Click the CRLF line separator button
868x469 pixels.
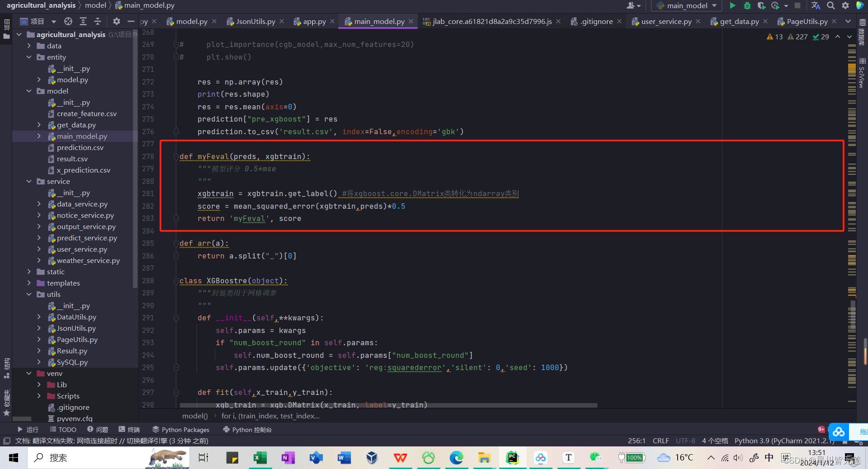point(660,441)
